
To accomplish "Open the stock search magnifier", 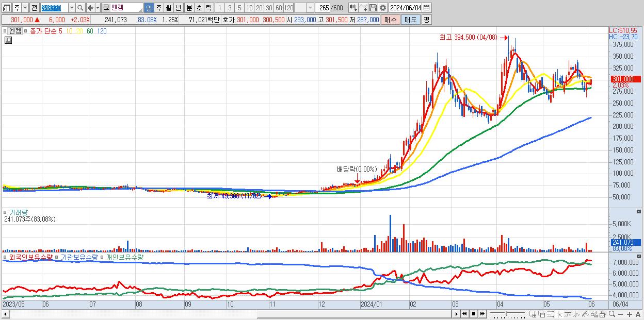I will tap(80, 8).
